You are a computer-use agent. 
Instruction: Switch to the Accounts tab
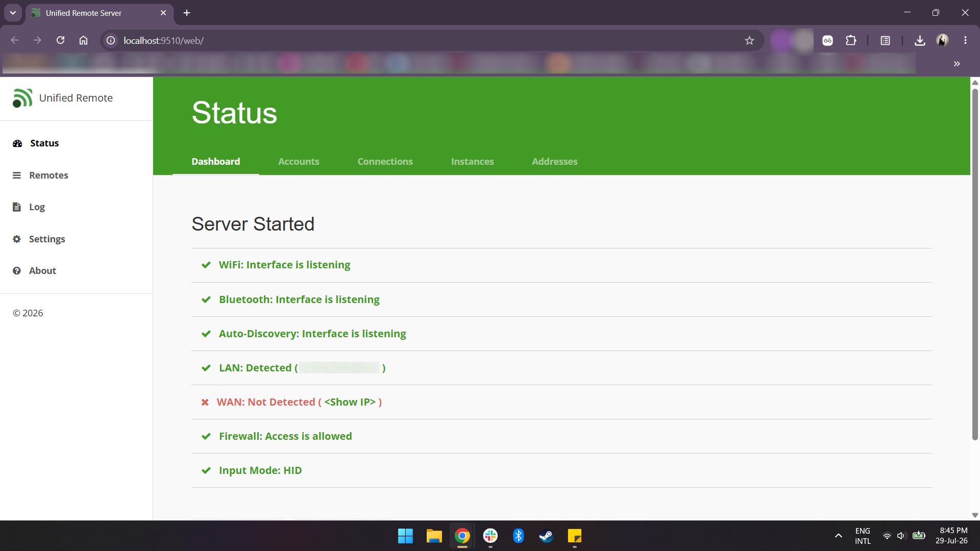299,162
